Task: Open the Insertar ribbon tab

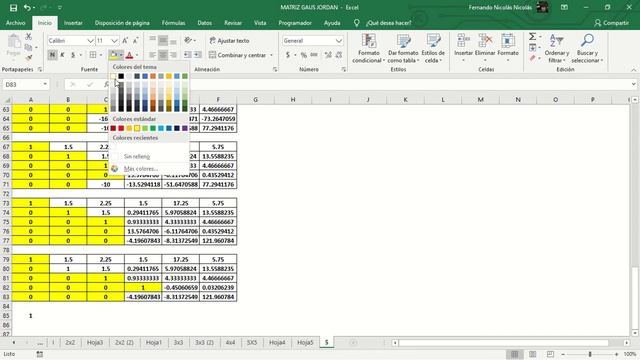Action: 73,23
